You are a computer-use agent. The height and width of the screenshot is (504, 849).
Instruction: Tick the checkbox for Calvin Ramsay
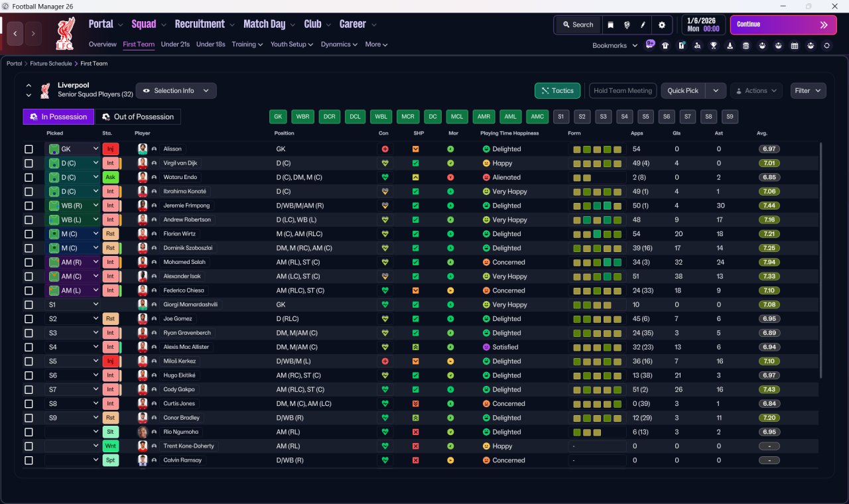[29, 460]
